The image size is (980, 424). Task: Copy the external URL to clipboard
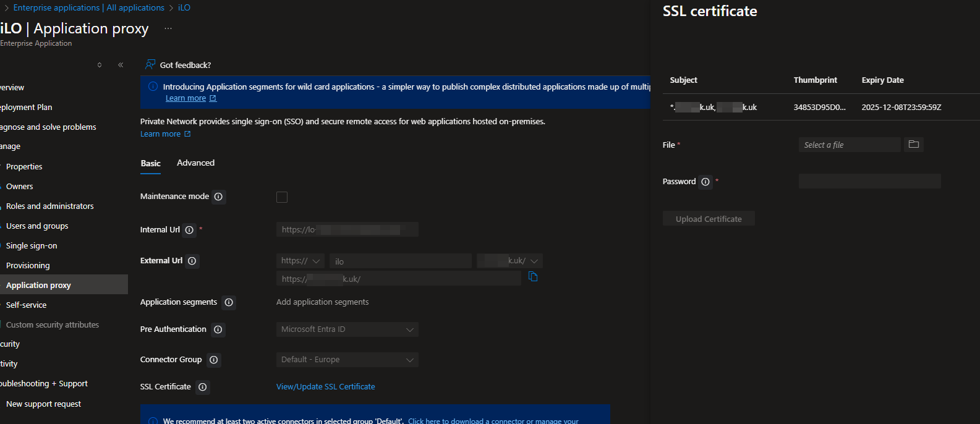point(533,277)
